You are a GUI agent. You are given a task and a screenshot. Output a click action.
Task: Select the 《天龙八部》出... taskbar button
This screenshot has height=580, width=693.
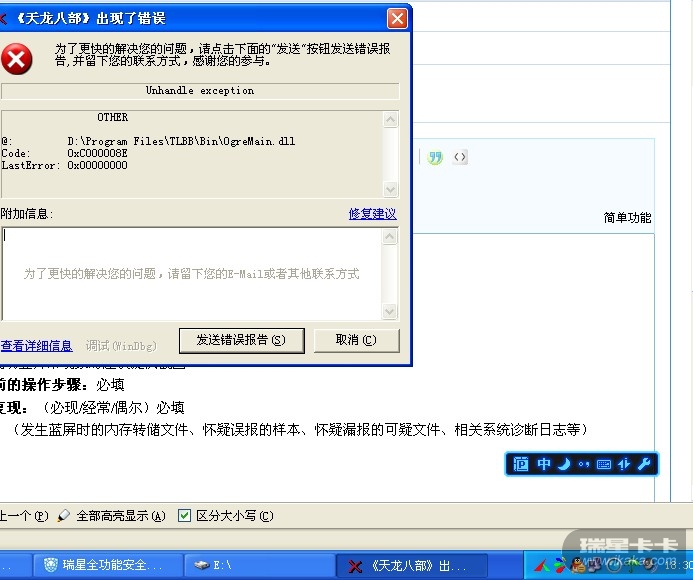[x=411, y=565]
